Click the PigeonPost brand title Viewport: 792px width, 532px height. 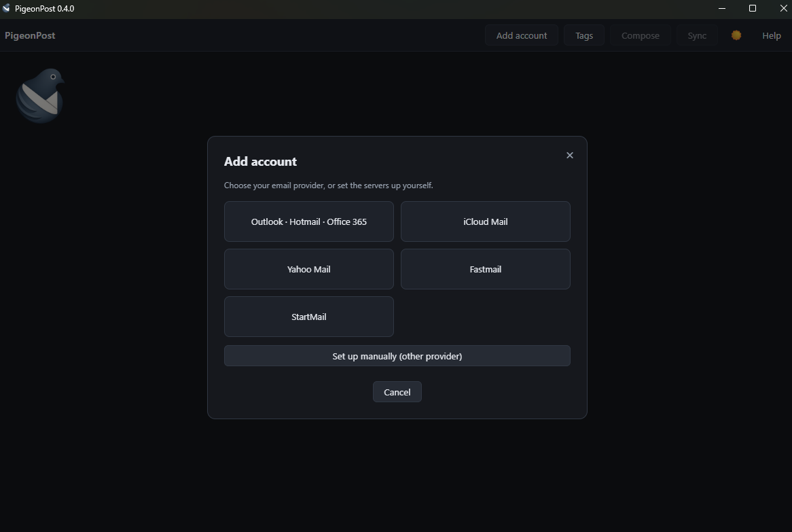pos(30,35)
